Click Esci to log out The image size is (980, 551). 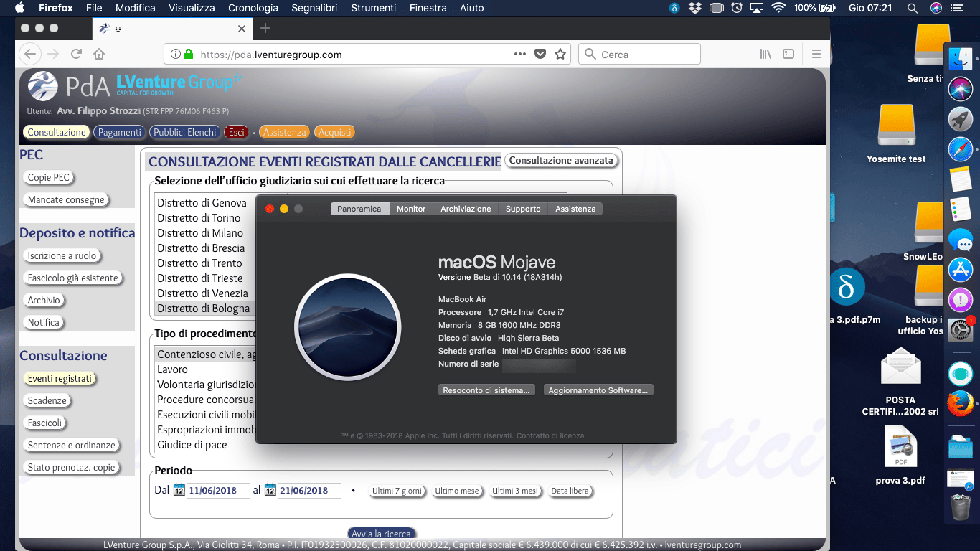(x=237, y=132)
